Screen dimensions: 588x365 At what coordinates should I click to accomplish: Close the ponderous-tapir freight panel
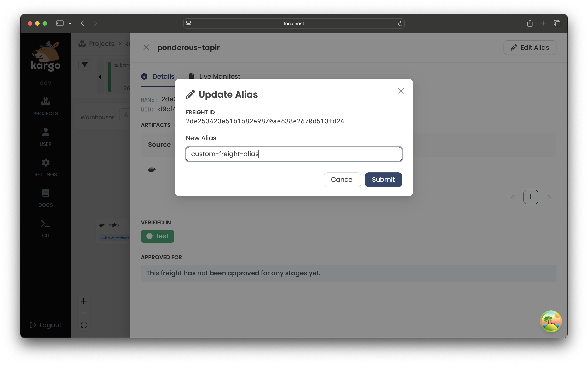(146, 47)
